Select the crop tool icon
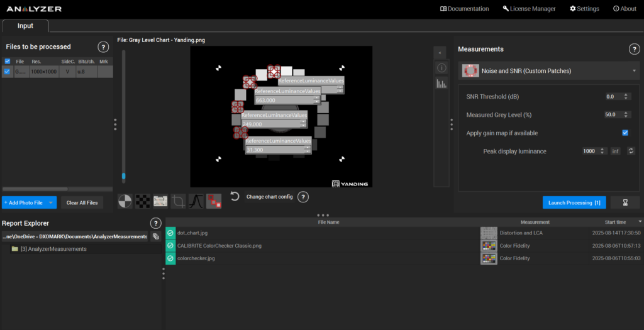The image size is (644, 330). [x=179, y=201]
